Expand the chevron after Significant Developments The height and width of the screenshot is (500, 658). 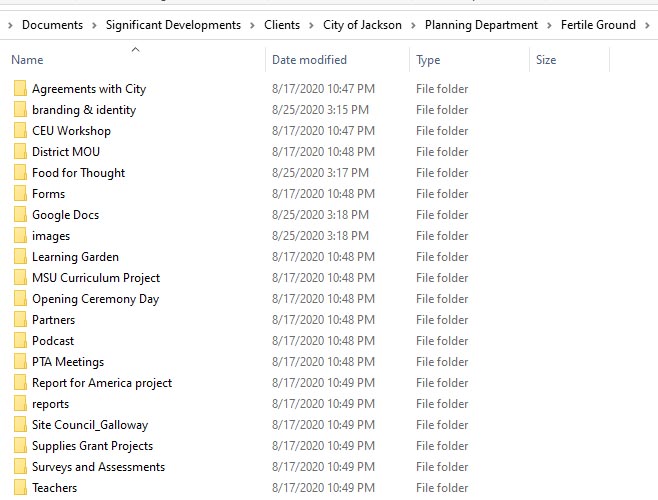coord(252,26)
